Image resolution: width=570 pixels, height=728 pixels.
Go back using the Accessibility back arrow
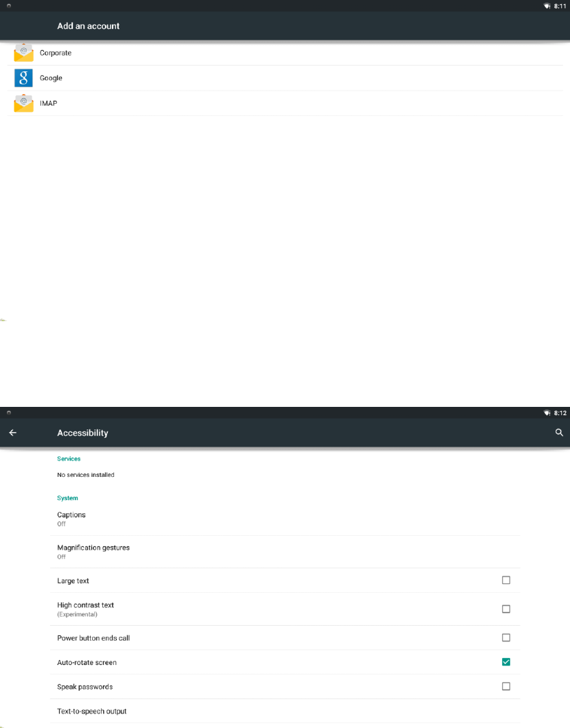coord(12,433)
